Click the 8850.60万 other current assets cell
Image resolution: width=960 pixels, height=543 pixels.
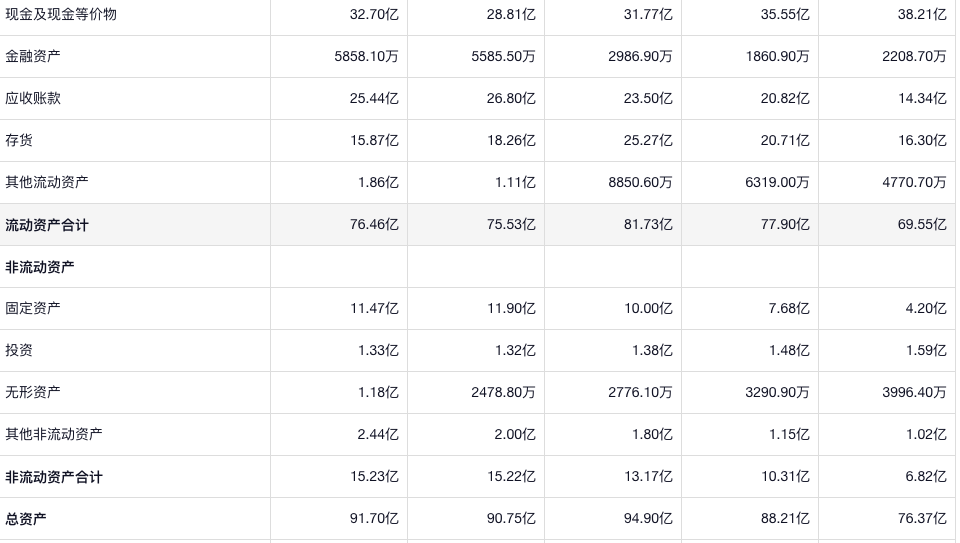pos(640,183)
